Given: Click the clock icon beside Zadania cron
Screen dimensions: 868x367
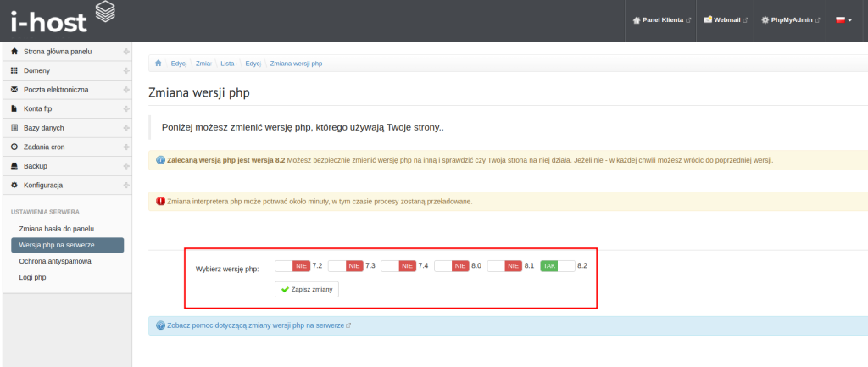Looking at the screenshot, I should point(14,147).
